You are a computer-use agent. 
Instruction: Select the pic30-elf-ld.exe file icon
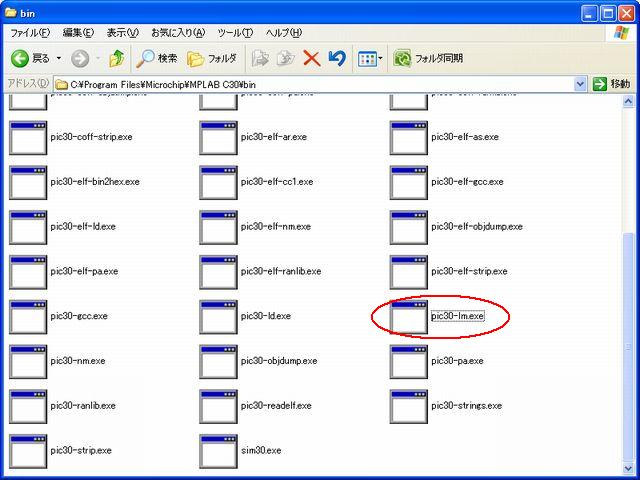click(28, 227)
